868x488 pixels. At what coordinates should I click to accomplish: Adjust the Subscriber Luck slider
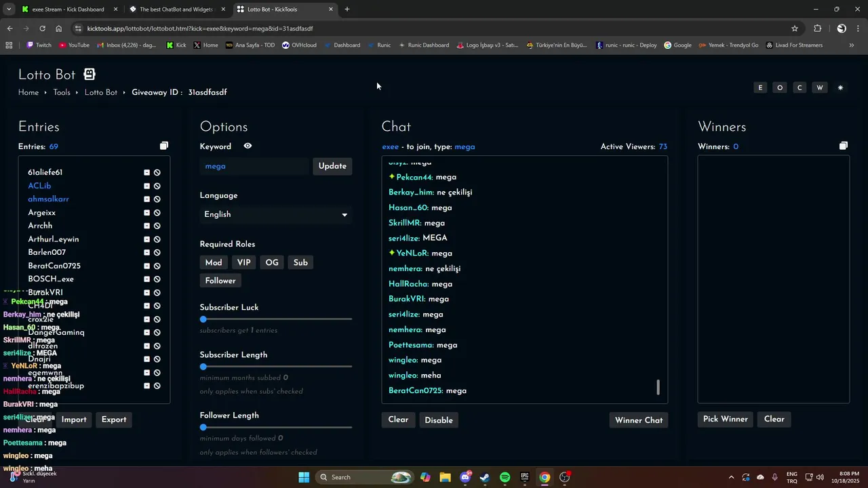point(276,319)
